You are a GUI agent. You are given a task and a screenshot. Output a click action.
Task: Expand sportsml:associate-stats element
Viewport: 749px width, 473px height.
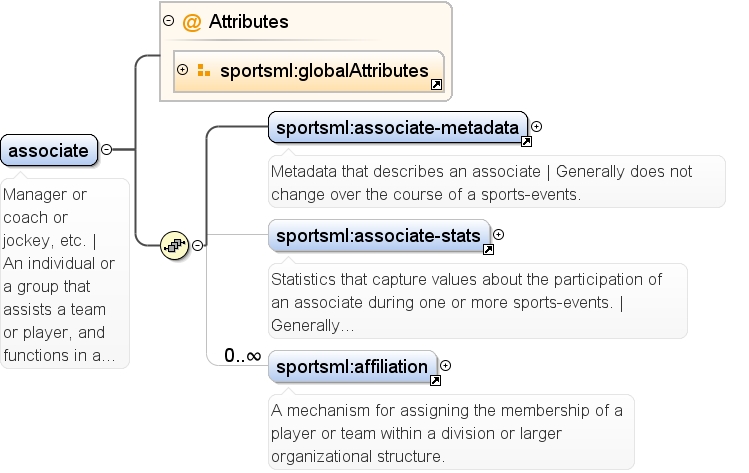click(x=499, y=235)
